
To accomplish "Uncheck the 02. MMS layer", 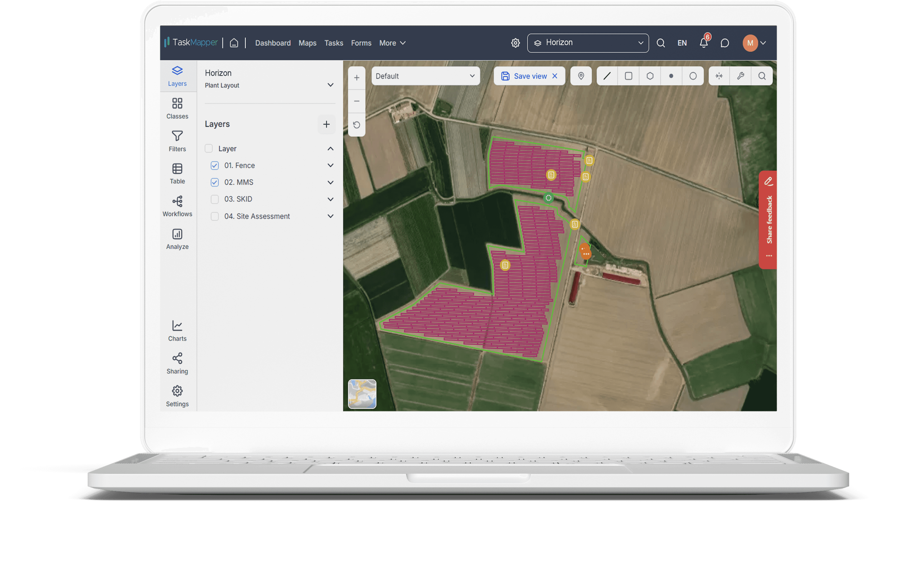I will pyautogui.click(x=214, y=182).
